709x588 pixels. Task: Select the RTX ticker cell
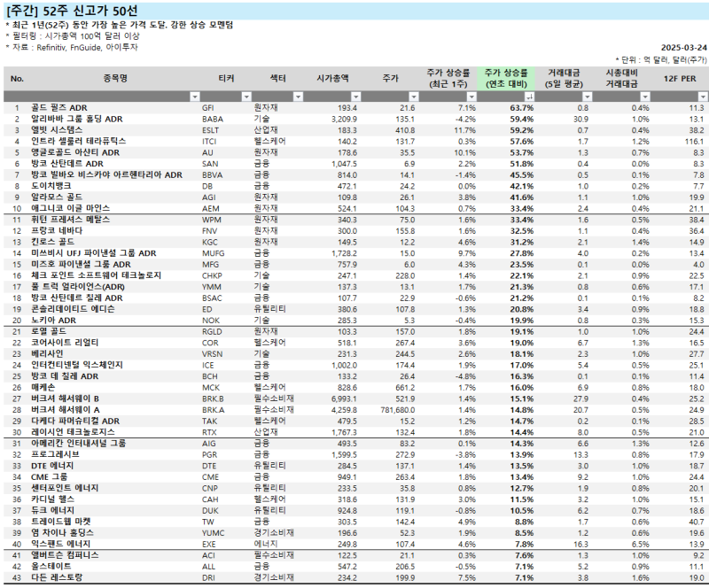[x=209, y=432]
